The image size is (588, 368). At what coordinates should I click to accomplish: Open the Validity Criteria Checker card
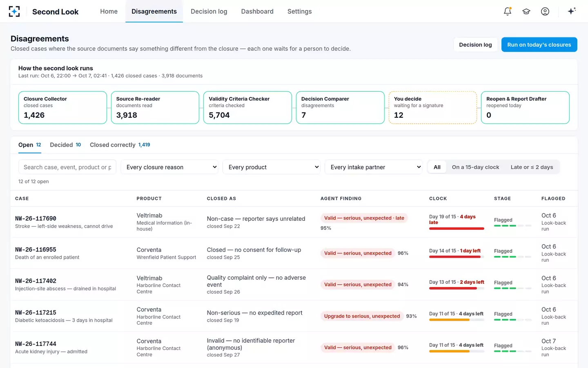(x=247, y=108)
